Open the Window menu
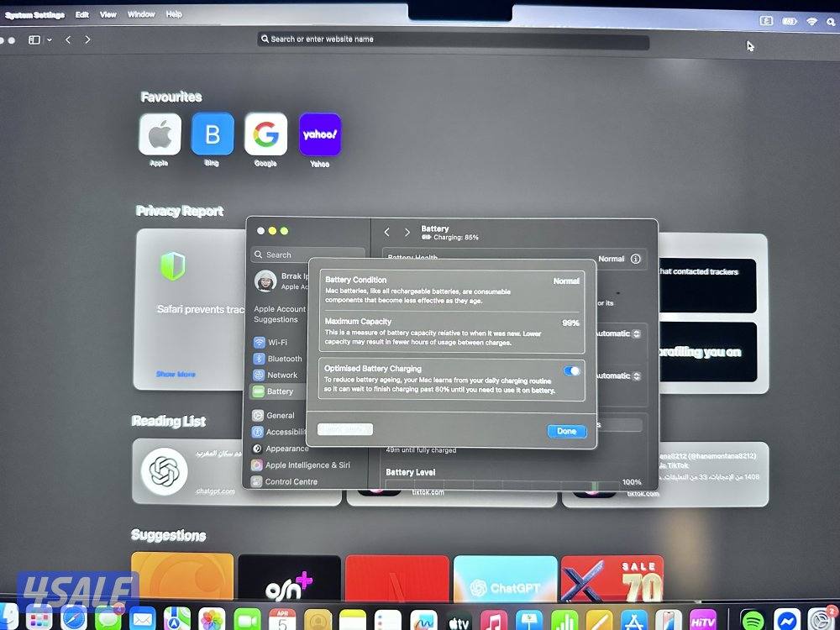Screen dimensions: 840x630 click(x=140, y=14)
